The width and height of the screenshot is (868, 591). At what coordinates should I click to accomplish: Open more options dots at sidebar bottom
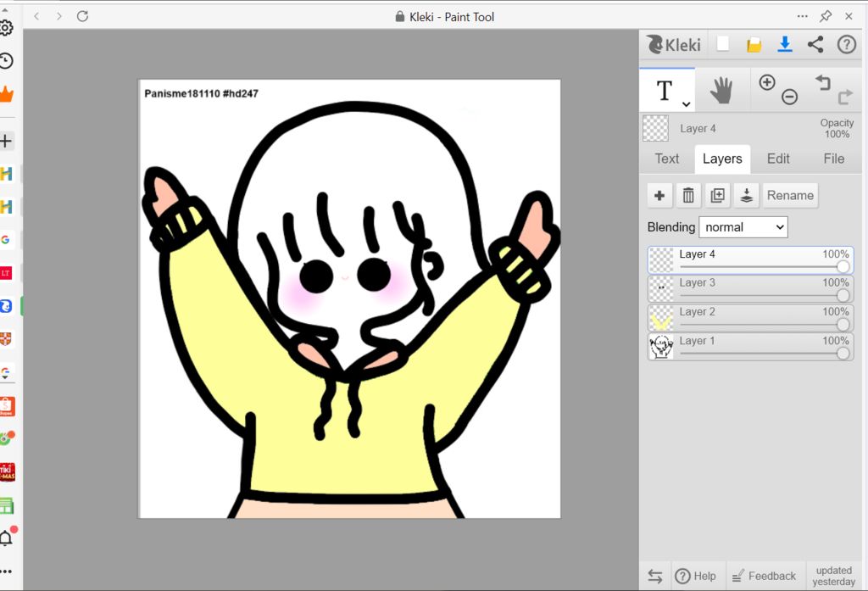(x=6, y=571)
